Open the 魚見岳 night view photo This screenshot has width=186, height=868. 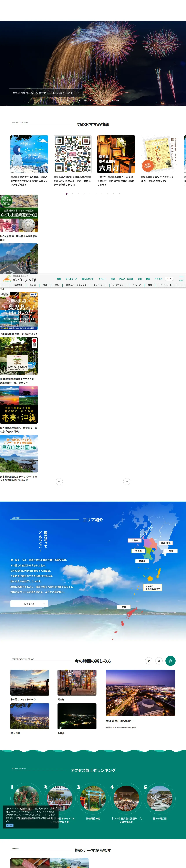click(x=77, y=716)
